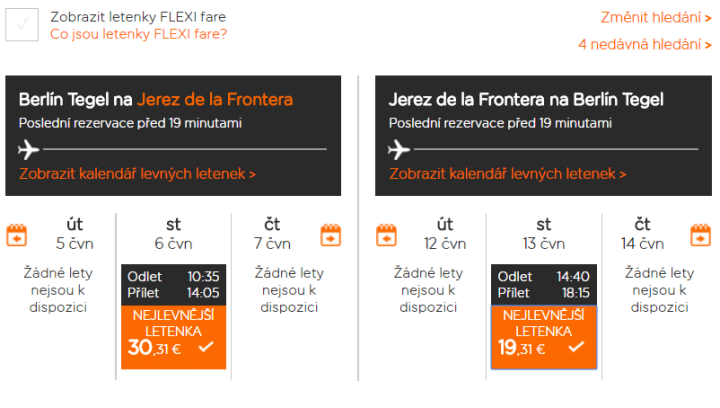Open 'Co jsou letenky FLEXI fare?' link
The height and width of the screenshot is (408, 720).
(138, 34)
